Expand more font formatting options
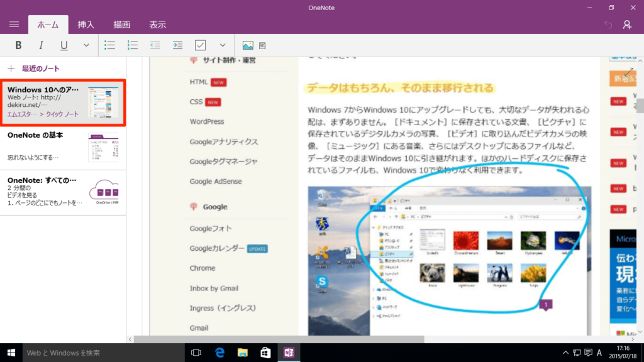 86,45
